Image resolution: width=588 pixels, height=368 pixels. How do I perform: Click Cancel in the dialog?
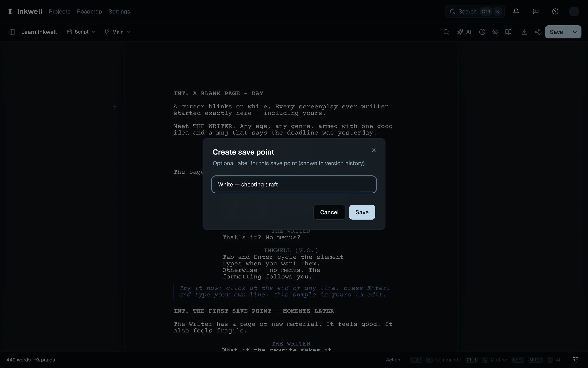tap(329, 212)
